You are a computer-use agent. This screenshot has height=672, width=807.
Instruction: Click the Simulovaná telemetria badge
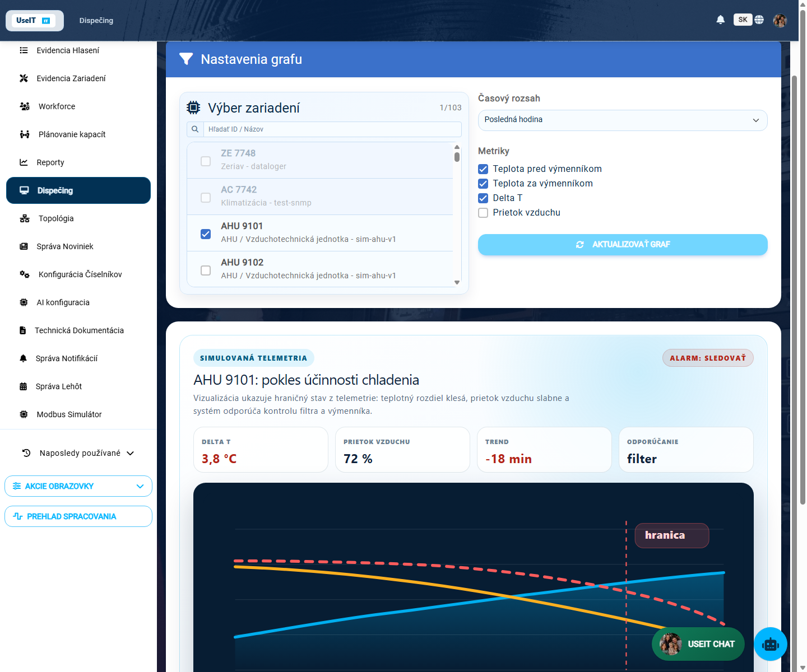point(254,358)
